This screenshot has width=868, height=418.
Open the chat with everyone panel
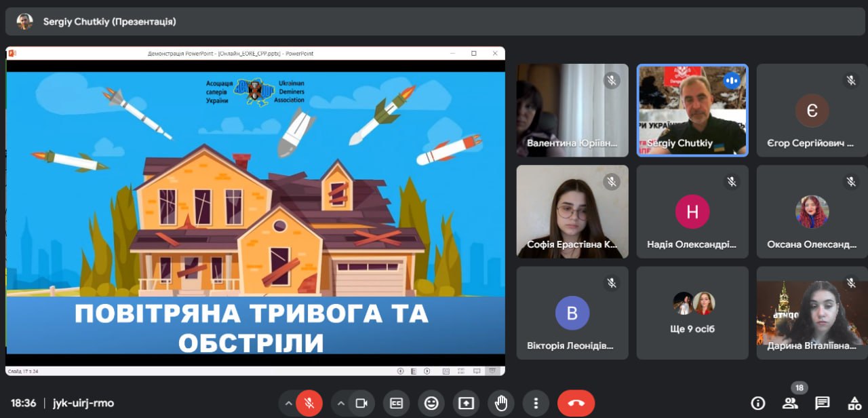822,403
